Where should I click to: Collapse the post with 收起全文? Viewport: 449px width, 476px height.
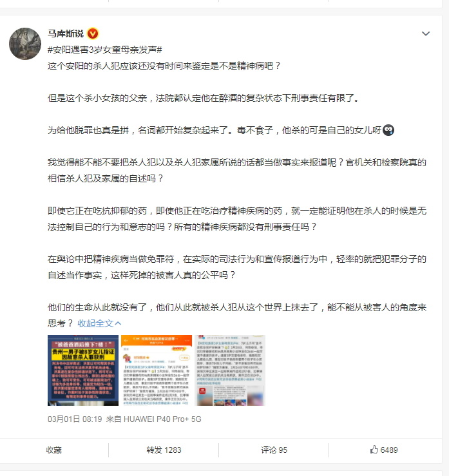[x=95, y=323]
